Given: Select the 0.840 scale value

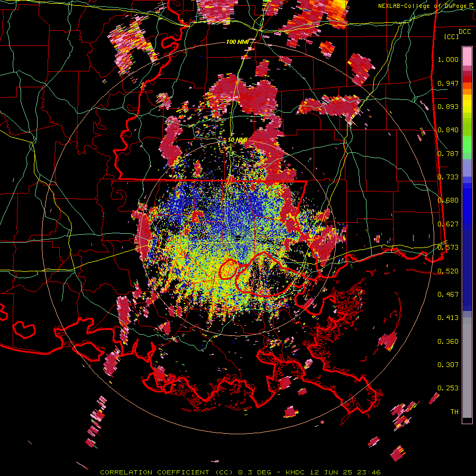Looking at the screenshot, I should pyautogui.click(x=448, y=130).
